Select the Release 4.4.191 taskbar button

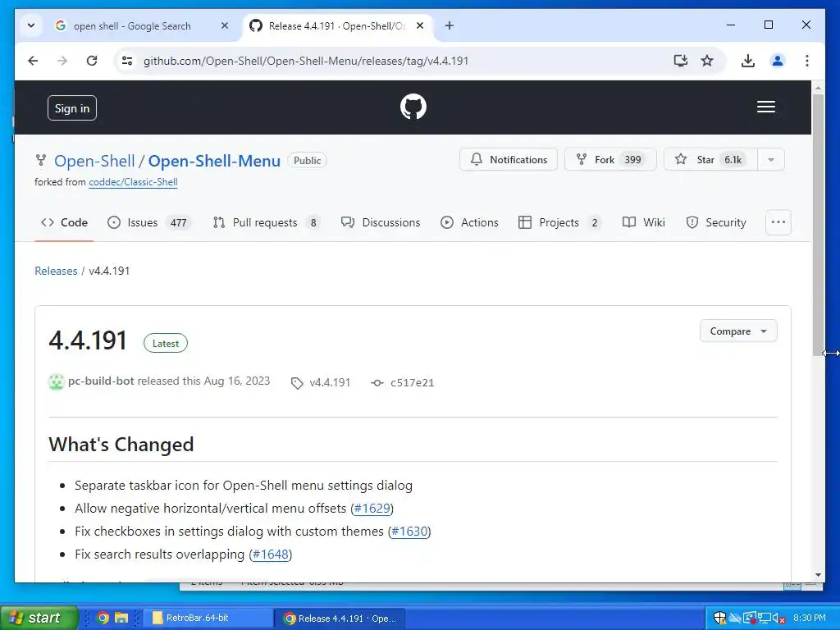(340, 619)
